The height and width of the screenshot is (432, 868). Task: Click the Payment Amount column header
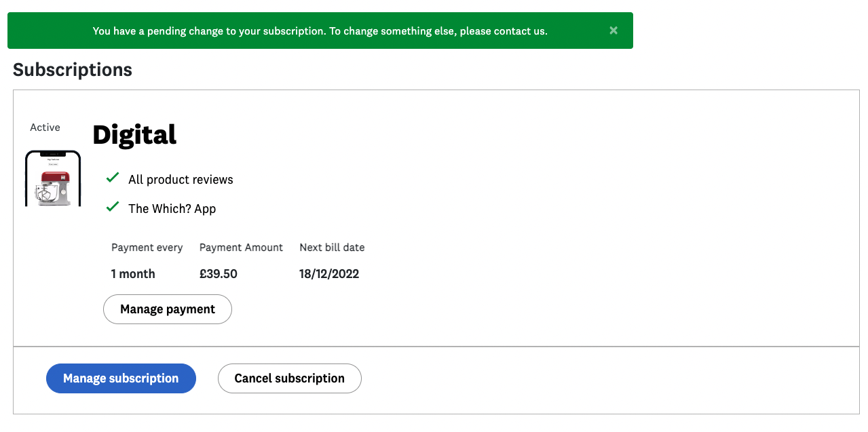click(x=241, y=247)
